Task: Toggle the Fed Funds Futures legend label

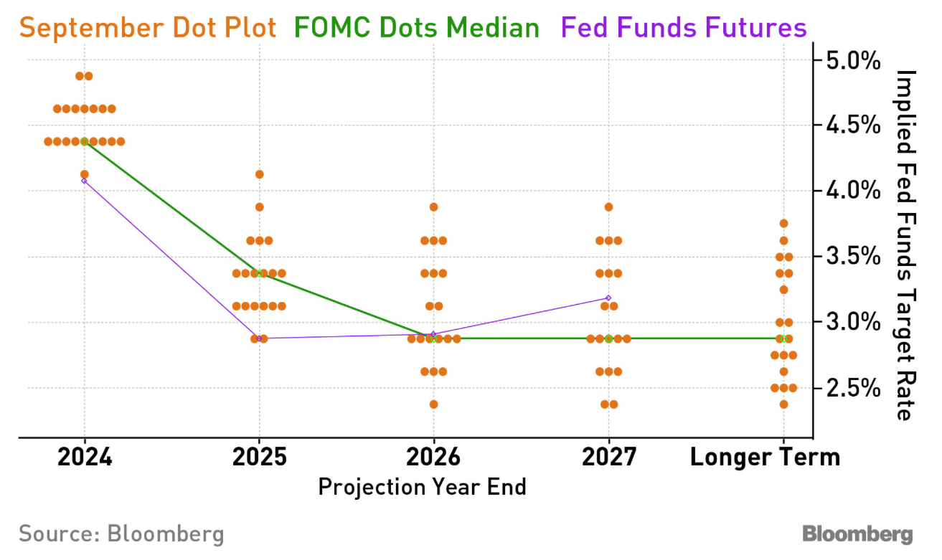Action: (x=684, y=28)
